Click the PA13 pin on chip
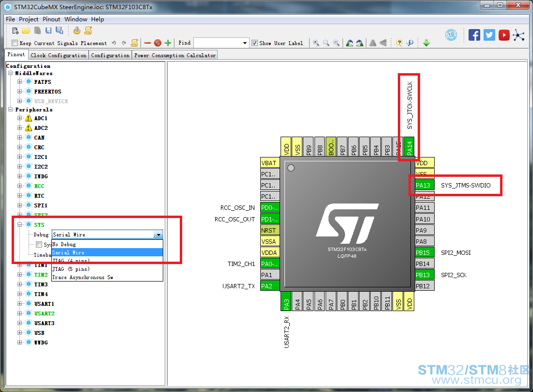 (424, 185)
